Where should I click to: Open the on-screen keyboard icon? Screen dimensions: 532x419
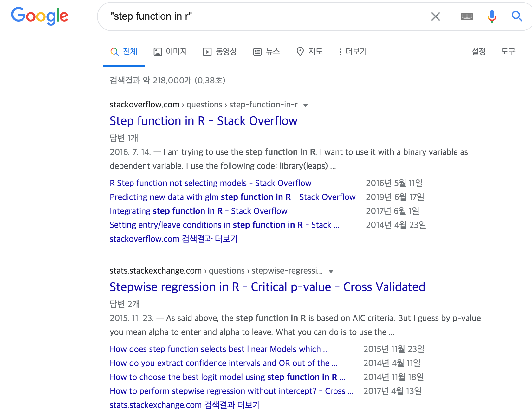467,16
